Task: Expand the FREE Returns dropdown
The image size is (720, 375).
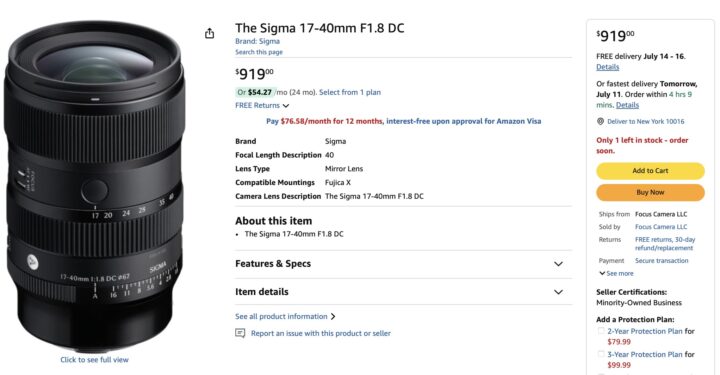Action: pyautogui.click(x=262, y=105)
